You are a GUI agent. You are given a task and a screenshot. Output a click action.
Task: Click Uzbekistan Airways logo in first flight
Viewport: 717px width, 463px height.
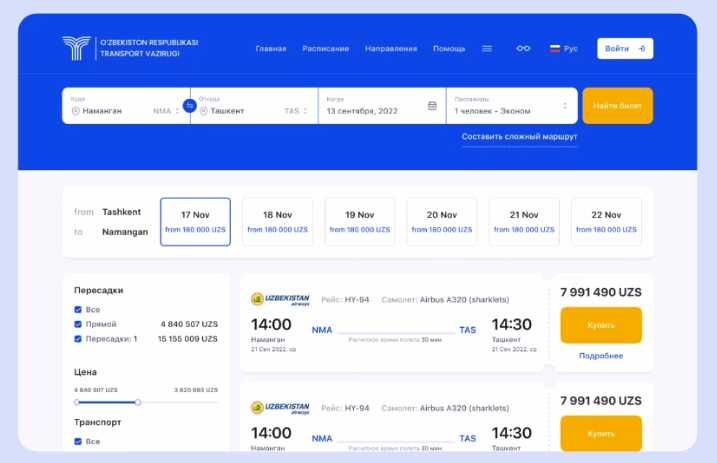280,299
